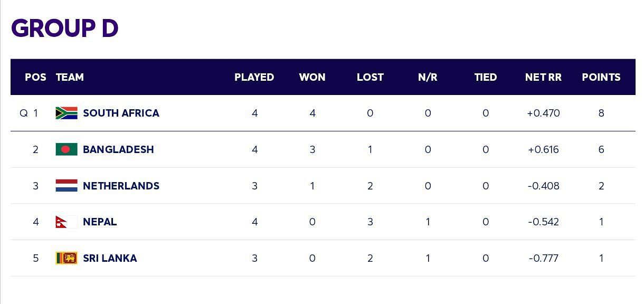The height and width of the screenshot is (304, 644).
Task: Click the PLAYED column header
Action: click(254, 77)
